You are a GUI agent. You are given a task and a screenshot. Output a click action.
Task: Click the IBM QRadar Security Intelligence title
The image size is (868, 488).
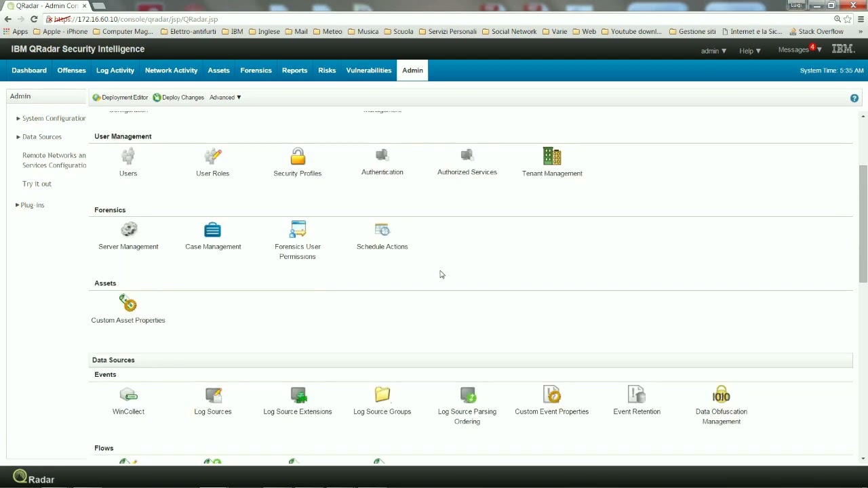78,49
